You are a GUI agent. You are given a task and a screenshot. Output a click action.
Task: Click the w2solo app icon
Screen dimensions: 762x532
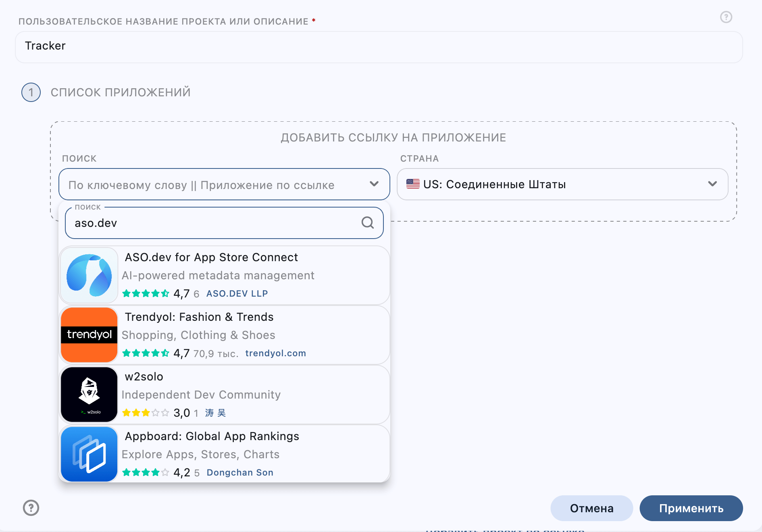89,395
